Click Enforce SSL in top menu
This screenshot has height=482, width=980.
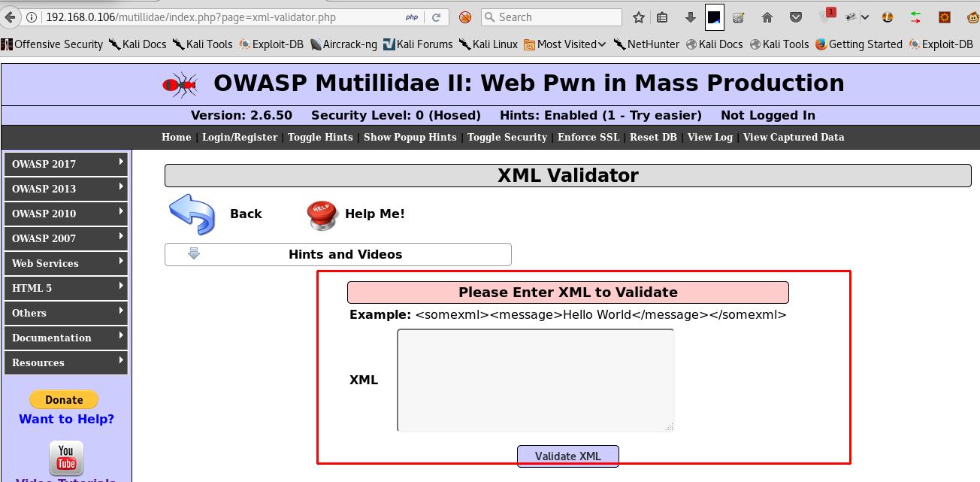pyautogui.click(x=588, y=137)
